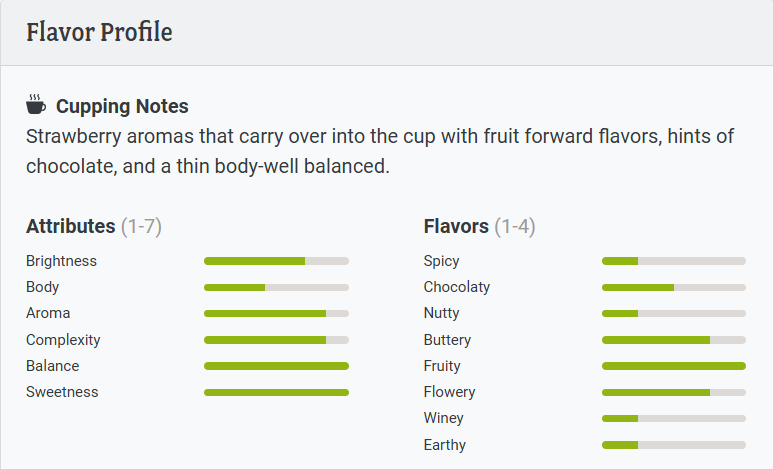Click the Earthy flavor bar

(673, 445)
